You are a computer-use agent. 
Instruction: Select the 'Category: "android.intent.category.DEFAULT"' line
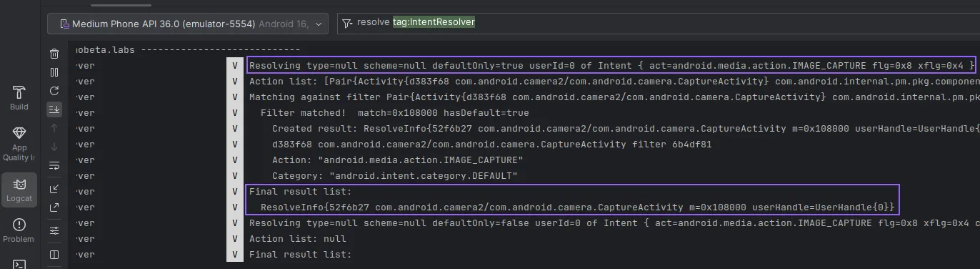pos(395,176)
